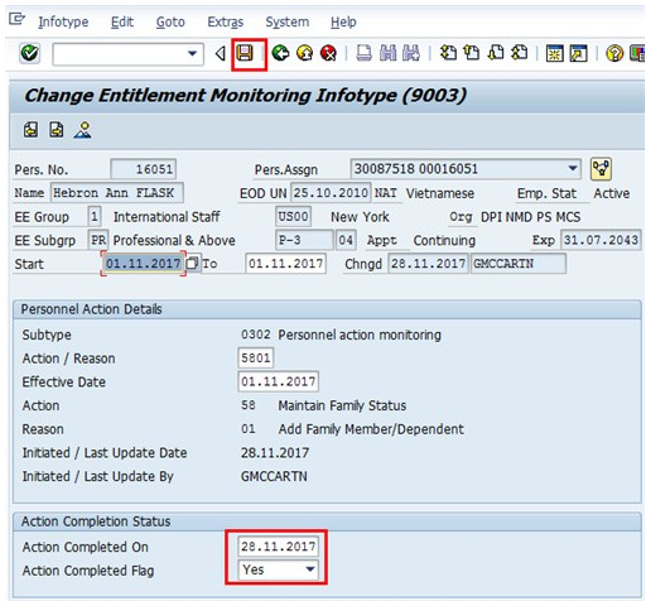This screenshot has width=645, height=603.
Task: Open the Extras menu
Action: tap(225, 21)
